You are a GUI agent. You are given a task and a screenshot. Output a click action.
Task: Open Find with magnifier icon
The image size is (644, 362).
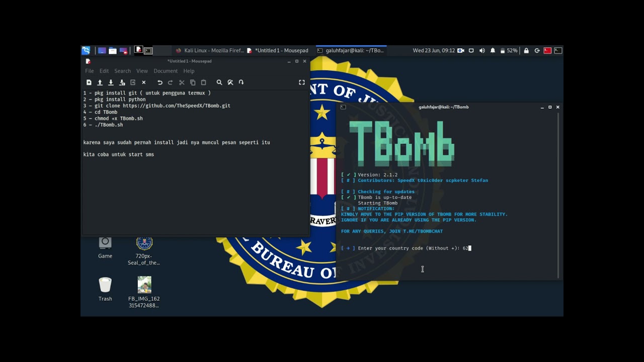pos(219,82)
